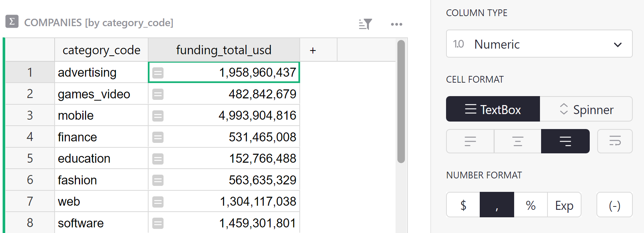Open the Numeric column type dropdown
The height and width of the screenshot is (233, 644).
tap(539, 44)
